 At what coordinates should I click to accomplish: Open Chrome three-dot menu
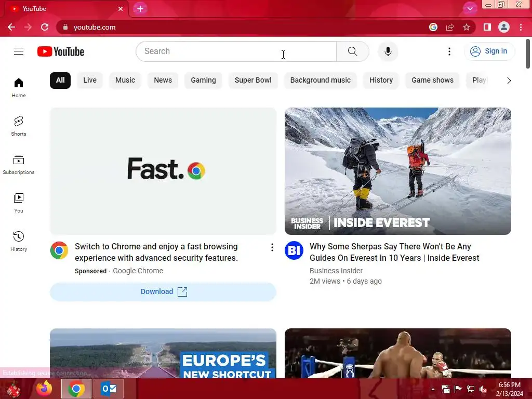[x=521, y=27]
